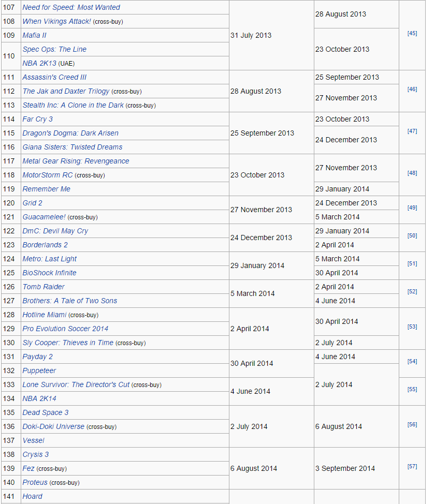Click the Doki-Doki Universe link
Image resolution: width=435 pixels, height=504 pixels.
53,427
